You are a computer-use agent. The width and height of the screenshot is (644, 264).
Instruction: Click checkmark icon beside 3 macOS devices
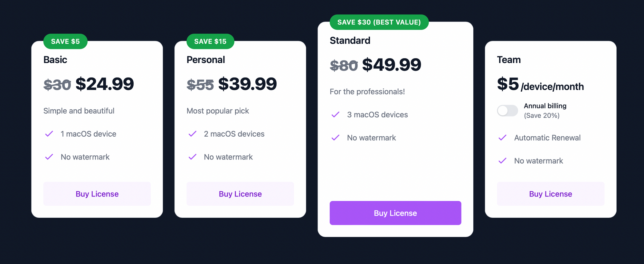coord(336,114)
